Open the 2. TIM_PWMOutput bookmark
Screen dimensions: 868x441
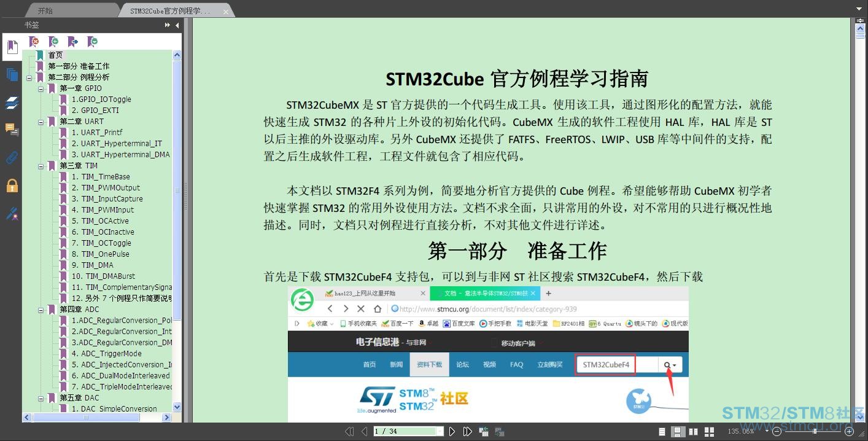tap(106, 188)
